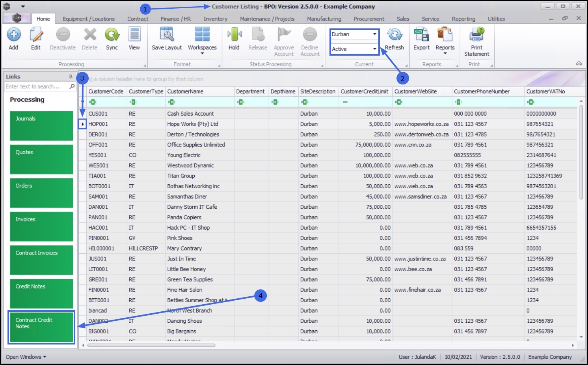
Task: Click the Hold status icon
Action: (x=234, y=35)
